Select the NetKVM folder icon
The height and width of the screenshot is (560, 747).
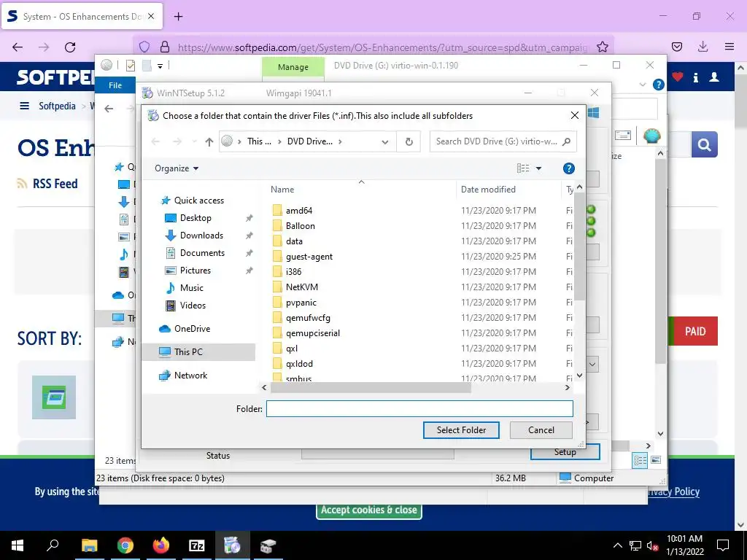click(277, 287)
